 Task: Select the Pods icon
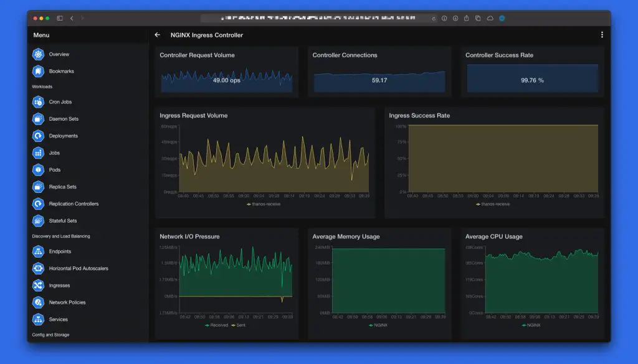[38, 170]
